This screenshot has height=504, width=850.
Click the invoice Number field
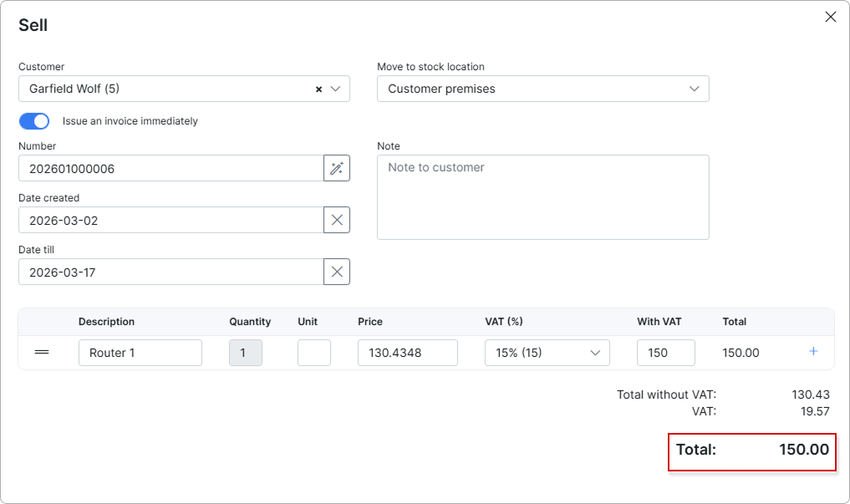click(171, 168)
